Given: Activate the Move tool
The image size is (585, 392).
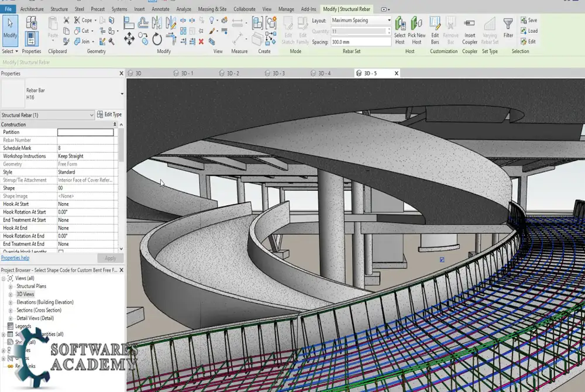Looking at the screenshot, I should 129,39.
